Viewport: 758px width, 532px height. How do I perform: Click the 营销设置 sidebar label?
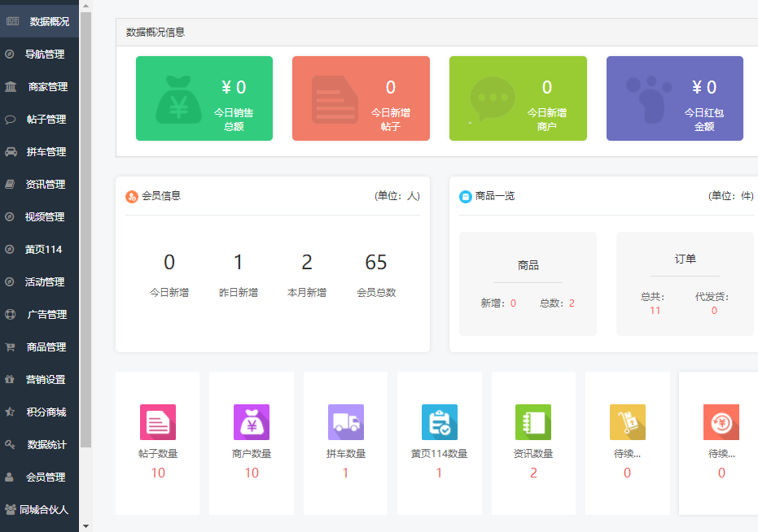[x=46, y=379]
